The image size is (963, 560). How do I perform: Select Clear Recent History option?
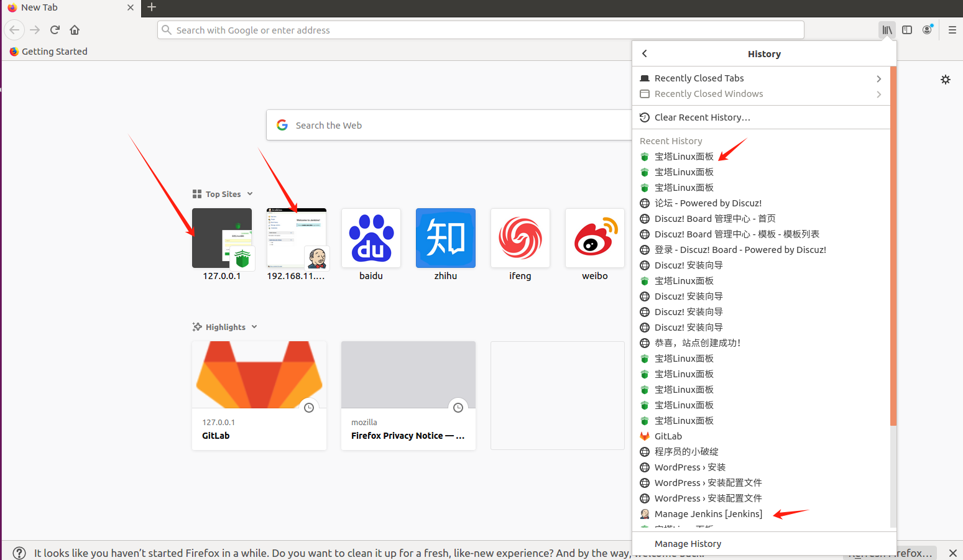tap(761, 117)
